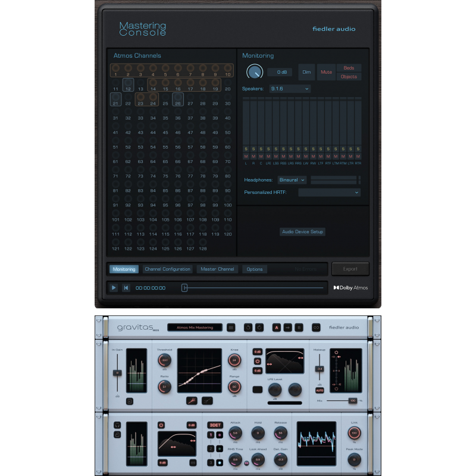Click the Export button
Screen dimensions: 476x476
tap(350, 268)
